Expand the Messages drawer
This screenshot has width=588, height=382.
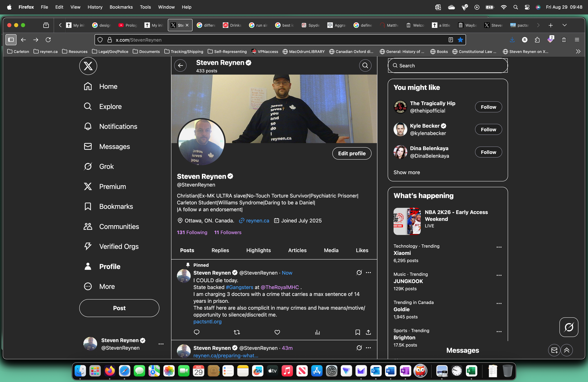[x=567, y=350]
